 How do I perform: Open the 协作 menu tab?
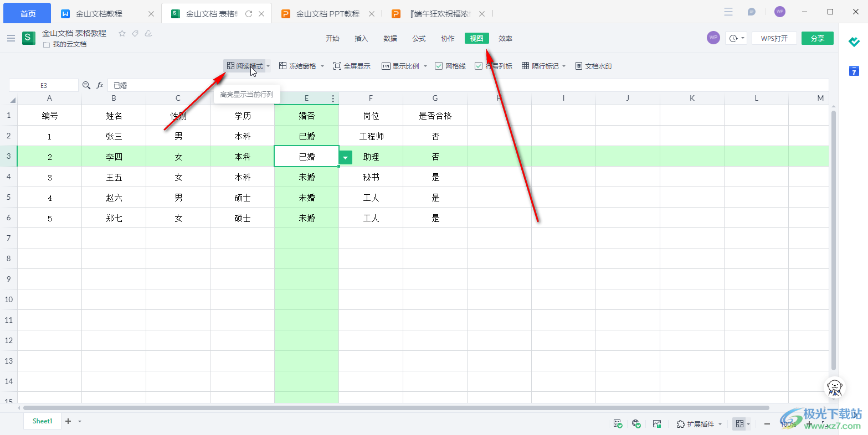tap(448, 38)
